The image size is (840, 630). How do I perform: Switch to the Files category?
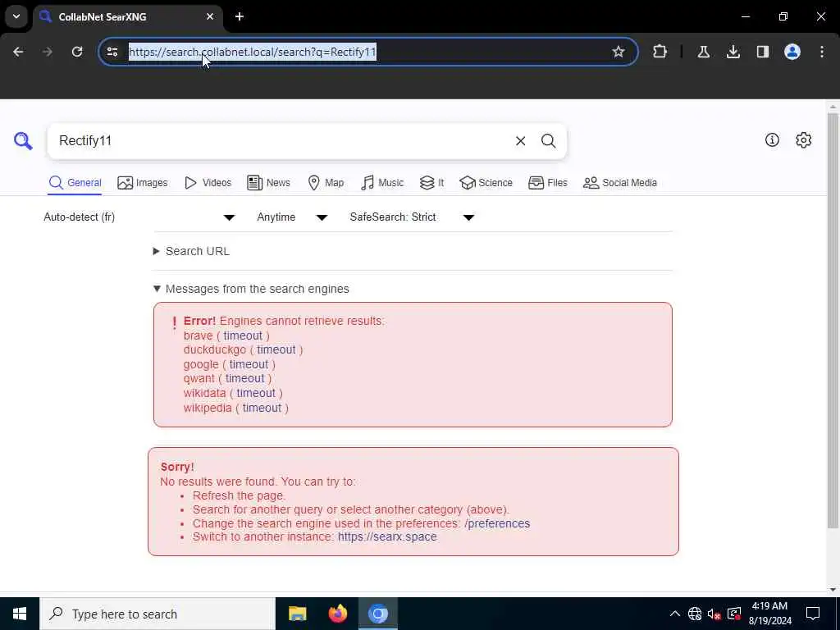[x=547, y=183]
